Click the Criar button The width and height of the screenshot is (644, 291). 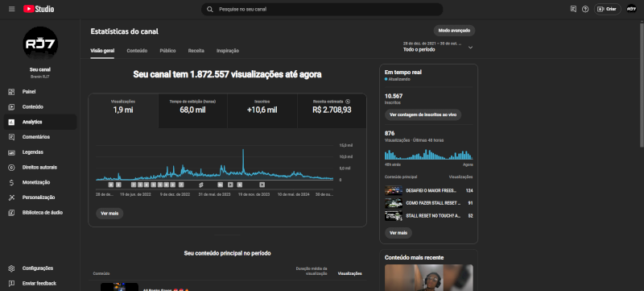coord(607,9)
